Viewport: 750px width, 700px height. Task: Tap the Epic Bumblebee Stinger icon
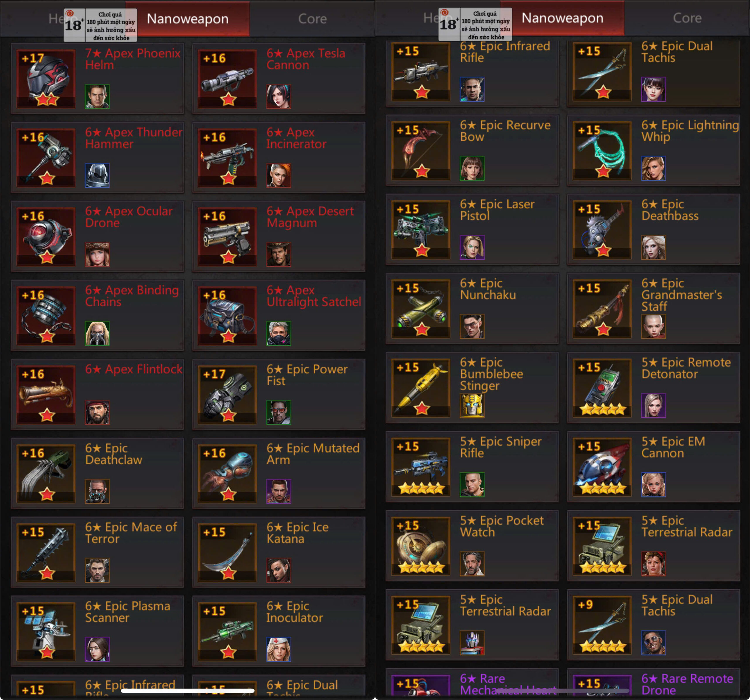pyautogui.click(x=421, y=388)
